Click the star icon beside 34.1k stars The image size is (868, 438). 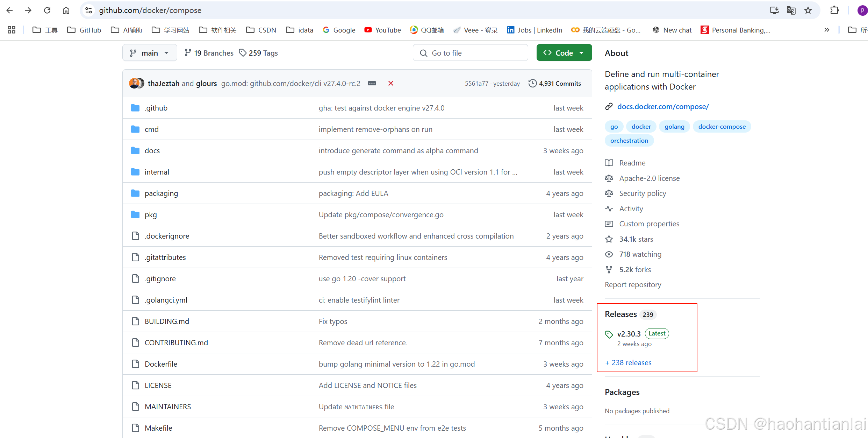click(x=609, y=239)
